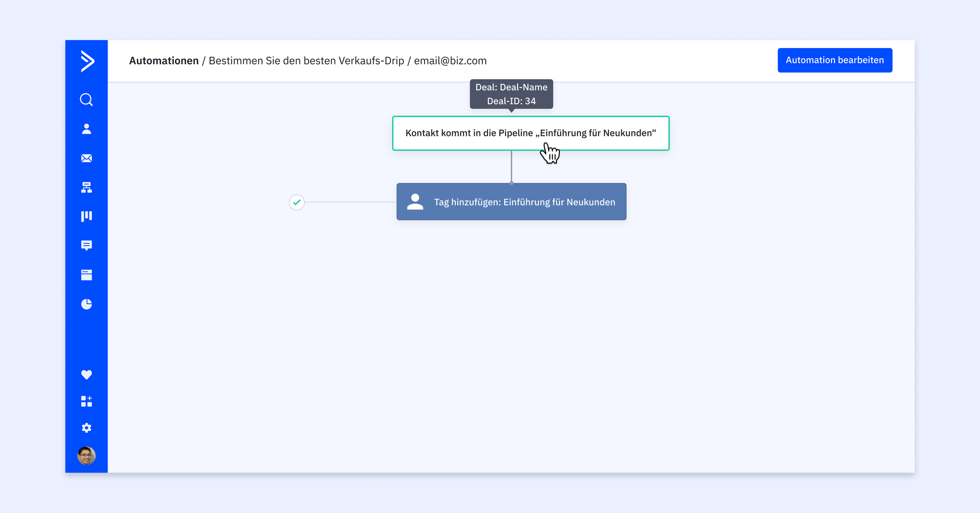Screen dimensions: 980x513
Task: Go to Campaigns envelope icon
Action: (x=86, y=158)
